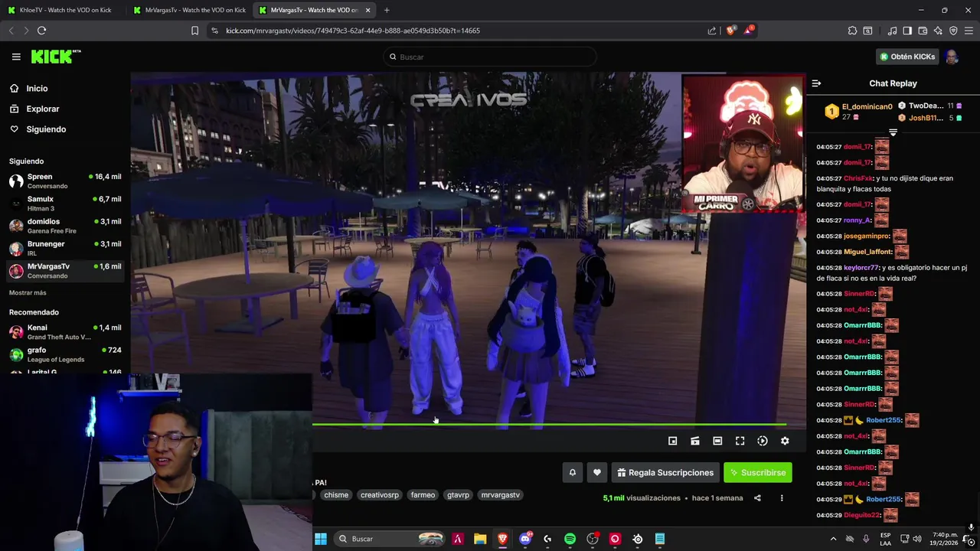This screenshot has width=980, height=551.
Task: Toggle theater mode icon
Action: coord(717,441)
